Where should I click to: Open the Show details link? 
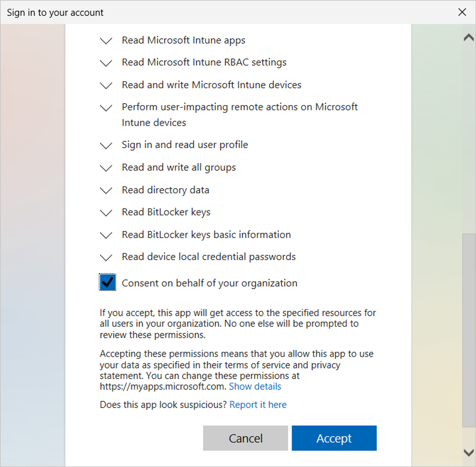255,387
